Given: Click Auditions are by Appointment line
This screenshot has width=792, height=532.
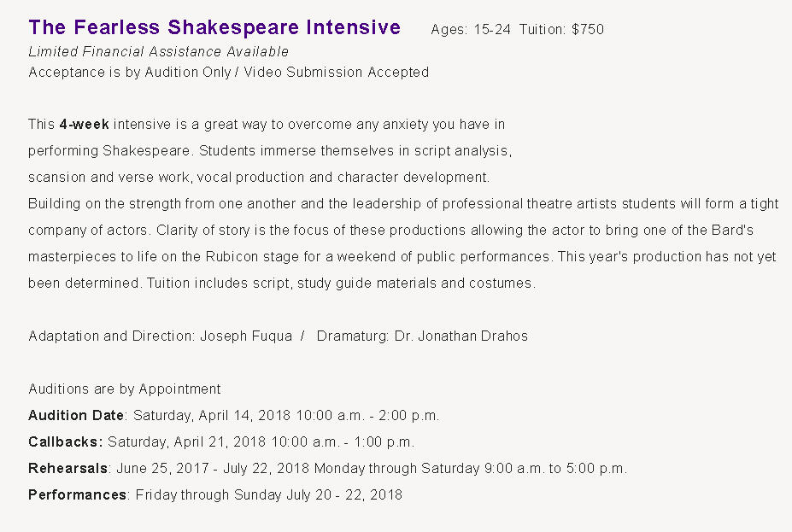Looking at the screenshot, I should pyautogui.click(x=125, y=389).
